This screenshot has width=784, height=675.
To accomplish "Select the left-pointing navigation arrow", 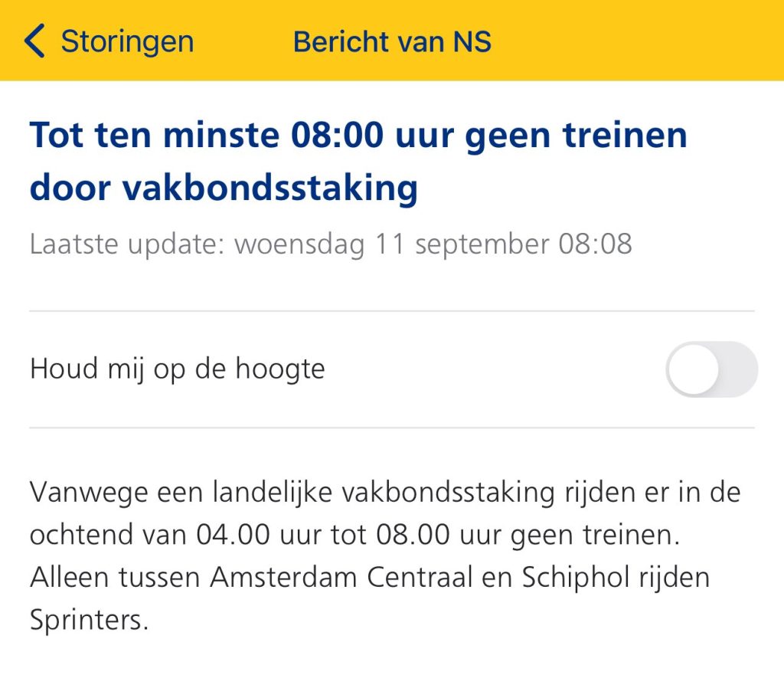I will click(35, 41).
